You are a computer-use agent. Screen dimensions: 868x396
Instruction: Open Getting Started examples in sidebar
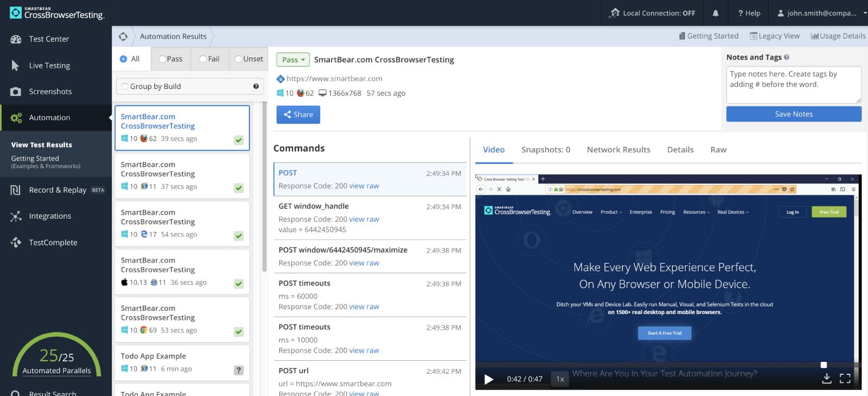46,162
